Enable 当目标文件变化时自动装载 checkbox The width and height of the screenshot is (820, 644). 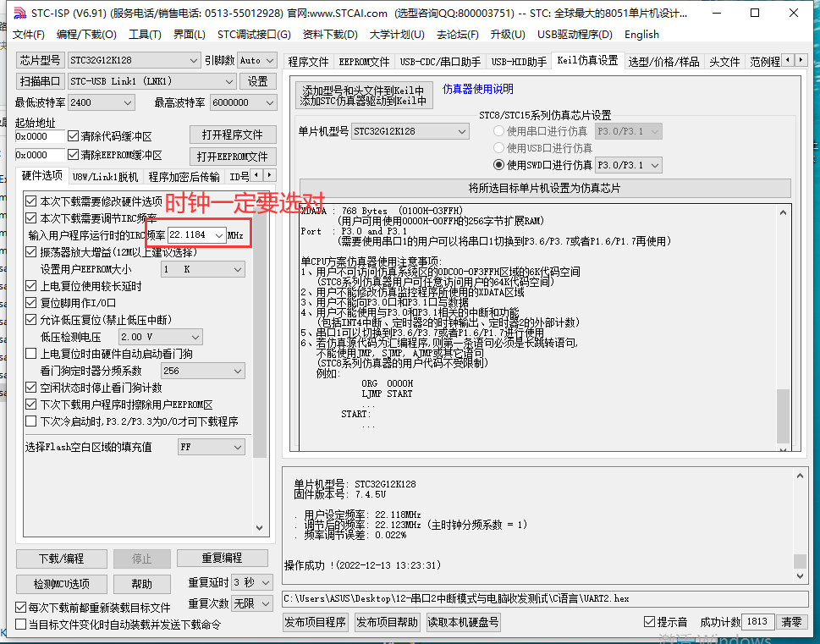click(20, 625)
